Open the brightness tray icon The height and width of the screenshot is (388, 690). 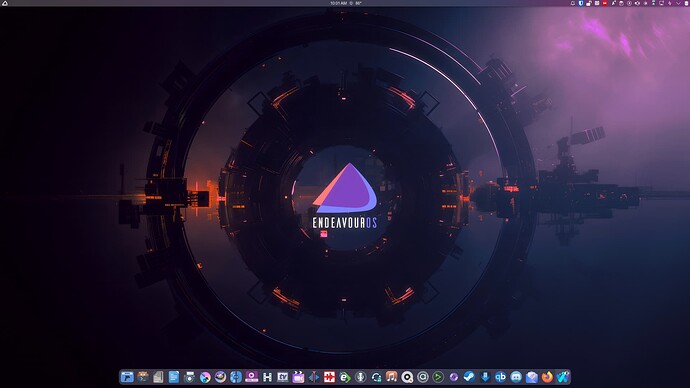click(646, 3)
